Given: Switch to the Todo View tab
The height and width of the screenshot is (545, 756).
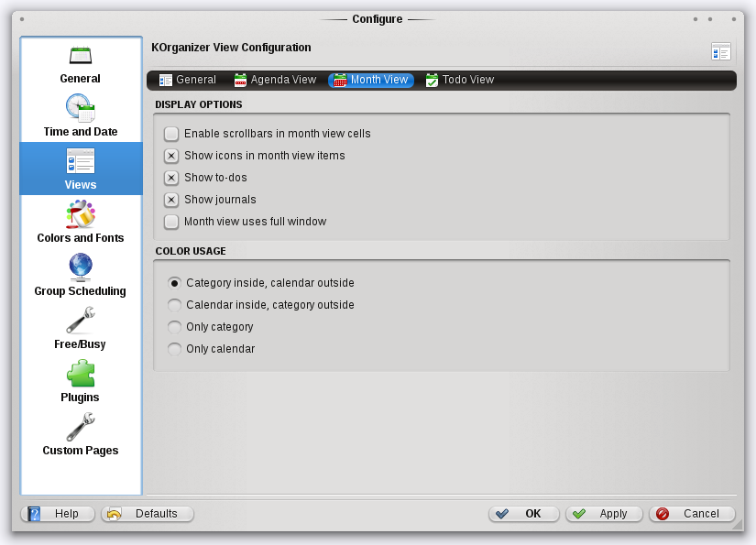Looking at the screenshot, I should [459, 80].
